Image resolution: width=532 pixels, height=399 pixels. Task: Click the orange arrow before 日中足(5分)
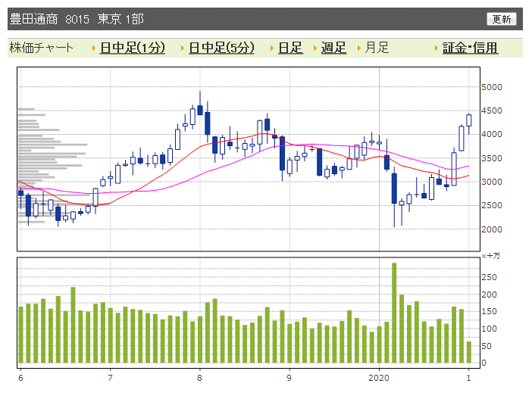pos(183,48)
